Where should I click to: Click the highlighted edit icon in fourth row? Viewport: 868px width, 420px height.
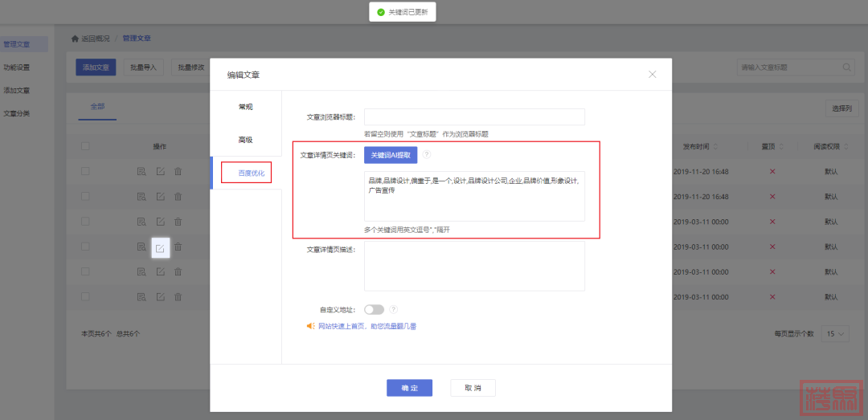click(x=160, y=248)
